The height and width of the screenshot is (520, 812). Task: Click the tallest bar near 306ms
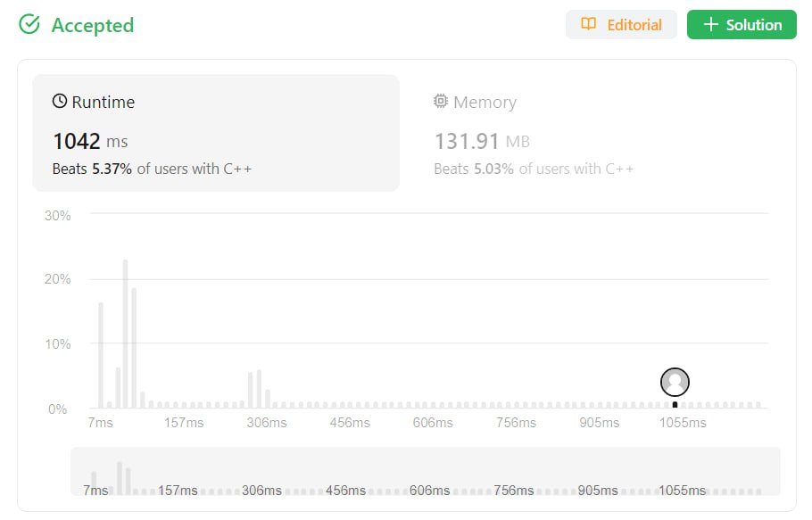[x=259, y=389]
